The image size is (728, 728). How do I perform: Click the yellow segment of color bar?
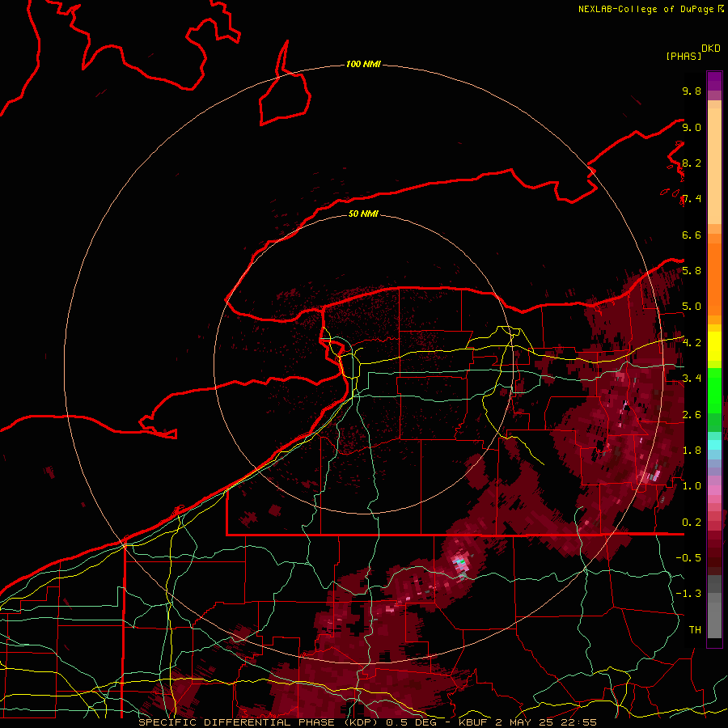pyautogui.click(x=714, y=346)
